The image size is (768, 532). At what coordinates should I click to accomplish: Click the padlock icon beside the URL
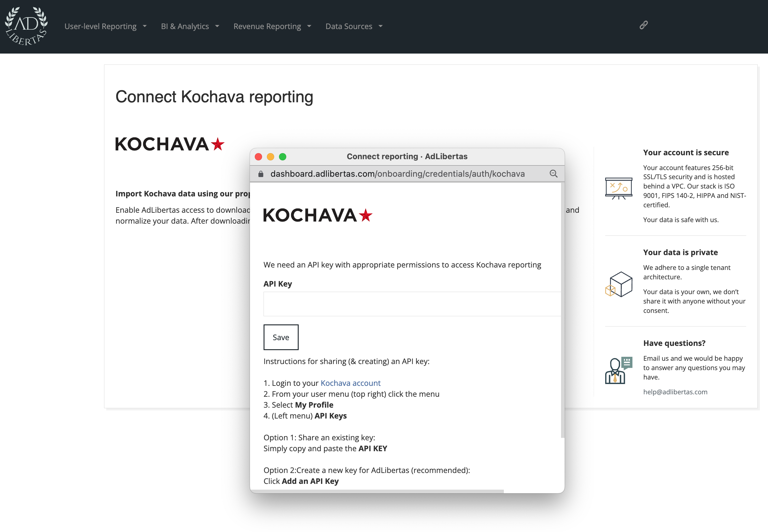pos(261,174)
